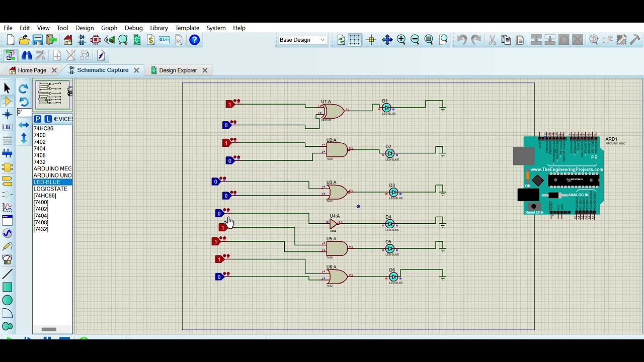Click the L library manager button

coord(48,119)
